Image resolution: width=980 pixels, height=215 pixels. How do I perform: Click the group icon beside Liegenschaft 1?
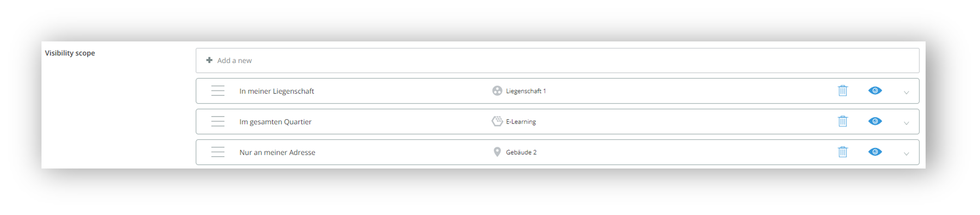pos(497,91)
